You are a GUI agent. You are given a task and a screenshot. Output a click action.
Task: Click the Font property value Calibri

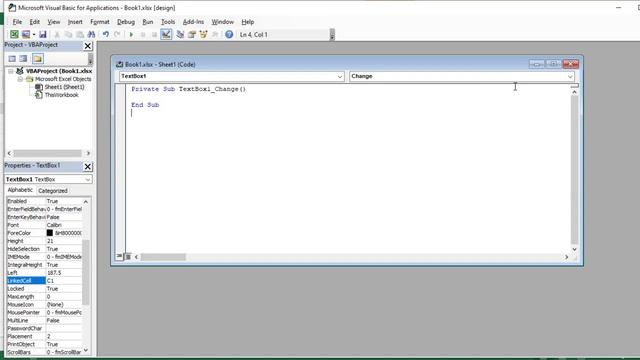pos(64,225)
